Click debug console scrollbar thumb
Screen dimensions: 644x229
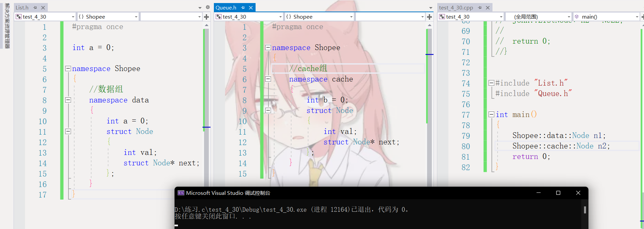coord(585,210)
